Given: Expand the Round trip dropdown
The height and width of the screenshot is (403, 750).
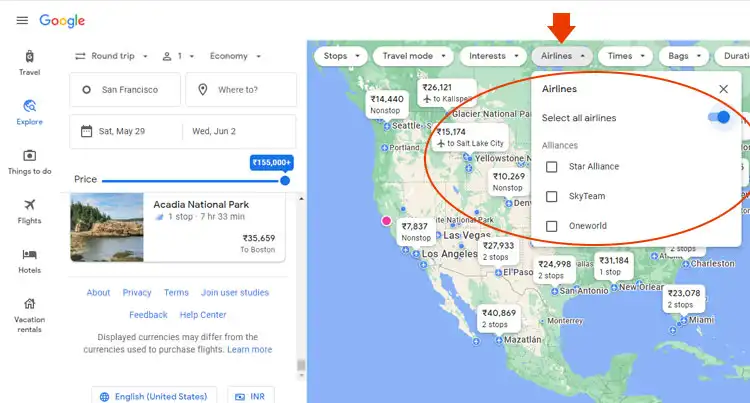Looking at the screenshot, I should point(111,56).
